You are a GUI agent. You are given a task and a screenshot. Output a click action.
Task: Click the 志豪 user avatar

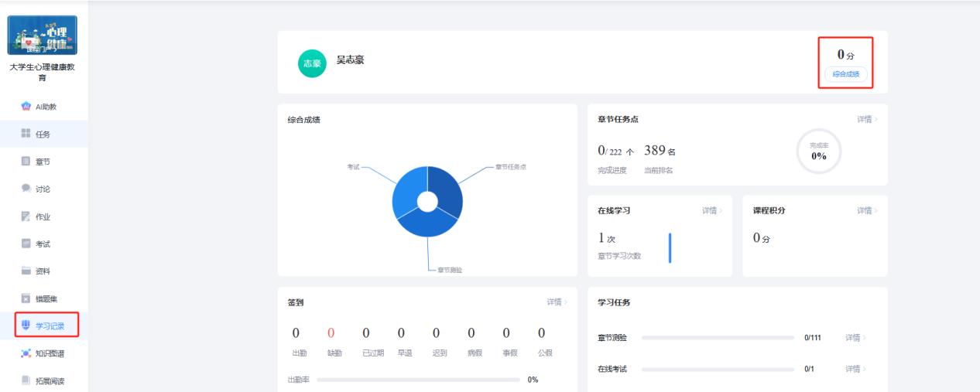click(x=310, y=64)
